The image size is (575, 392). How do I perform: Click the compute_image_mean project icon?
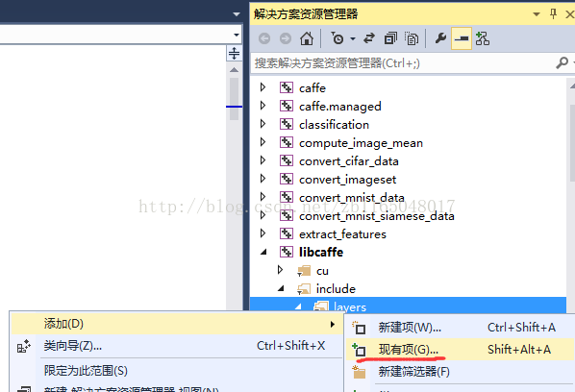pos(287,142)
